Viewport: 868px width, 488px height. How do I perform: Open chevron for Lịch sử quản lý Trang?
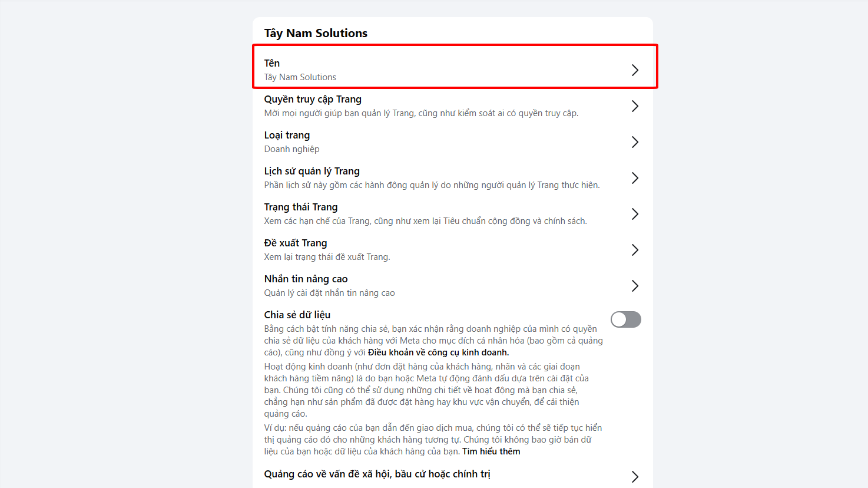coord(635,178)
